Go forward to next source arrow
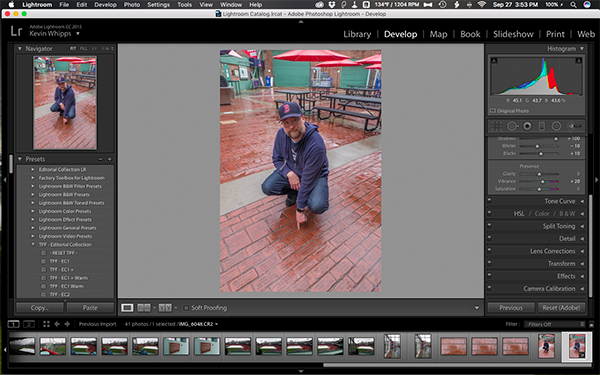 click(x=67, y=324)
